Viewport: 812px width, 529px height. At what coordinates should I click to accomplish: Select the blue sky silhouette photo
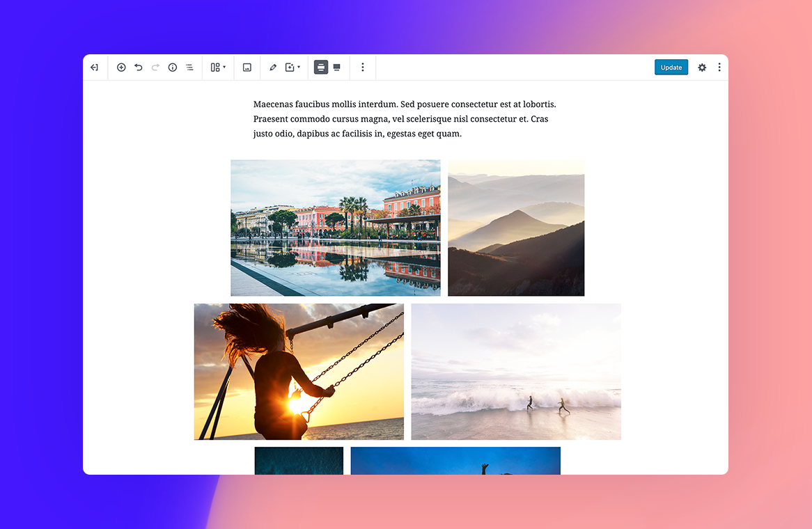(x=455, y=461)
